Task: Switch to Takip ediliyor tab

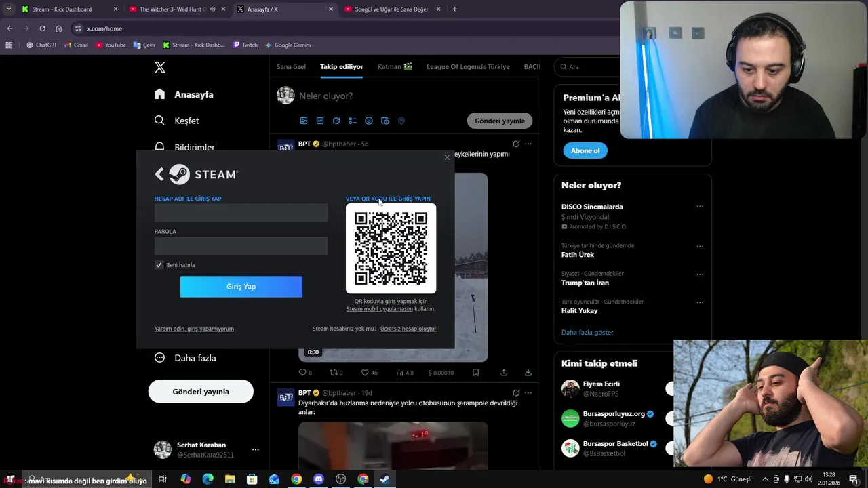Action: coord(342,66)
